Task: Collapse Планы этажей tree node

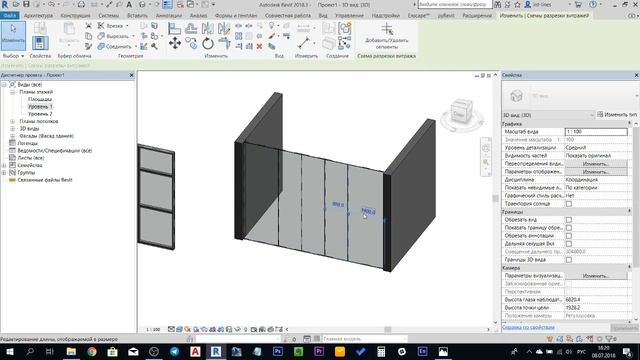Action: coord(12,92)
